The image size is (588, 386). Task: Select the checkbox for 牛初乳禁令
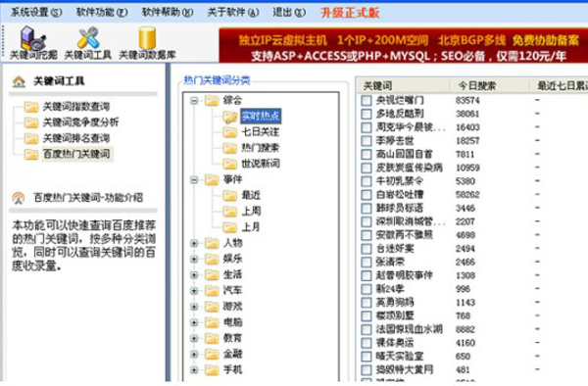click(366, 181)
